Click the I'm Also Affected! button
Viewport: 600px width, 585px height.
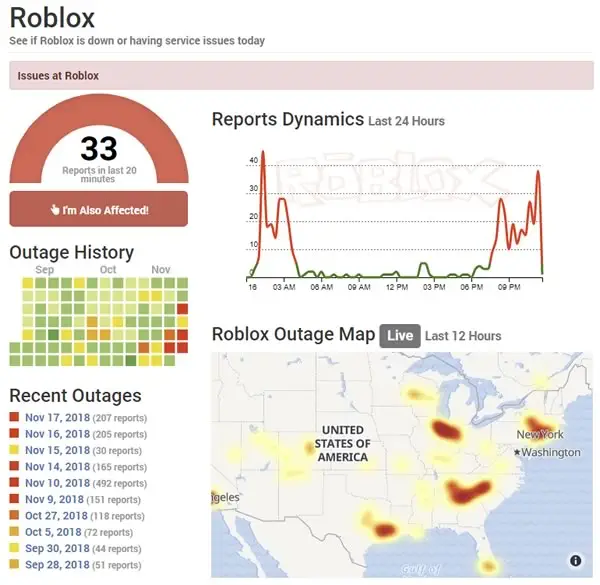[99, 209]
